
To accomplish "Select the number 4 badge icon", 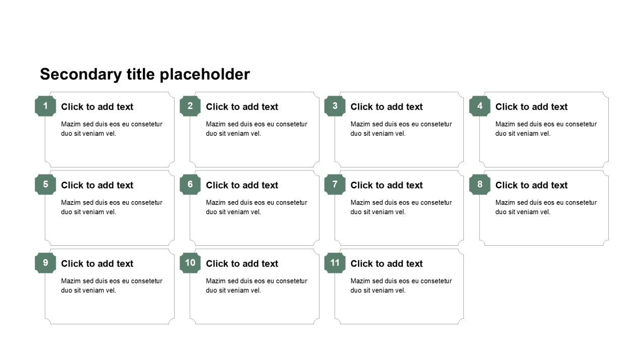I will click(x=479, y=106).
